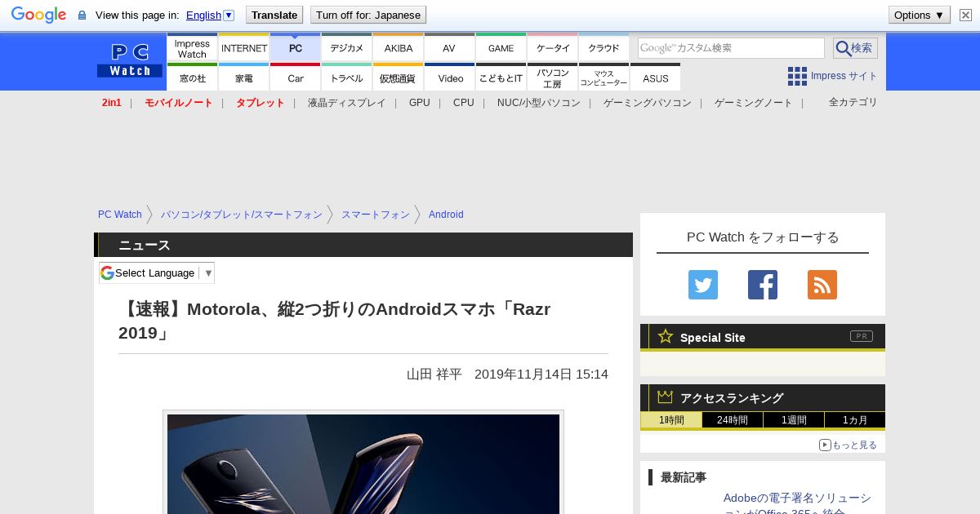Open the Adobe電子署名 article link
Image resolution: width=980 pixels, height=514 pixels.
click(x=797, y=505)
